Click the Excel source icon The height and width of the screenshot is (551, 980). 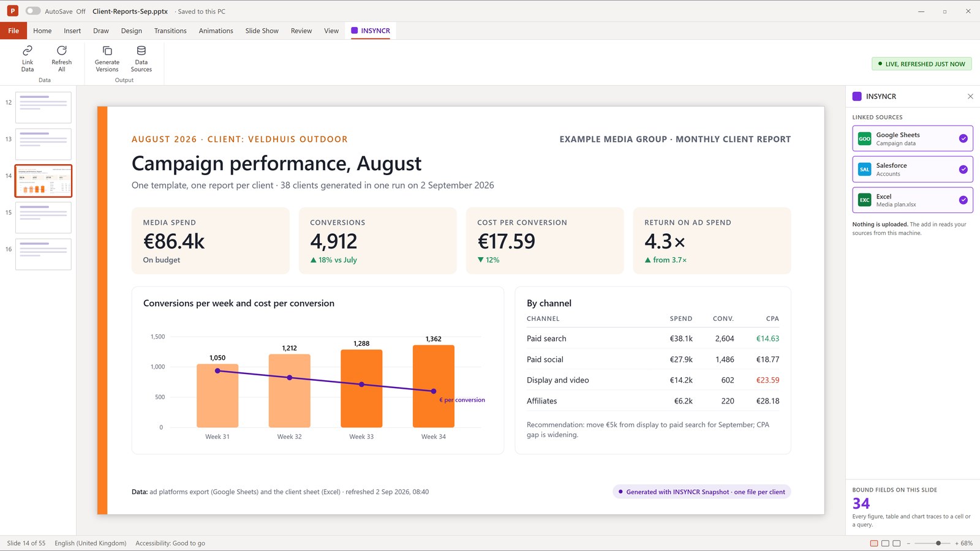pyautogui.click(x=864, y=200)
